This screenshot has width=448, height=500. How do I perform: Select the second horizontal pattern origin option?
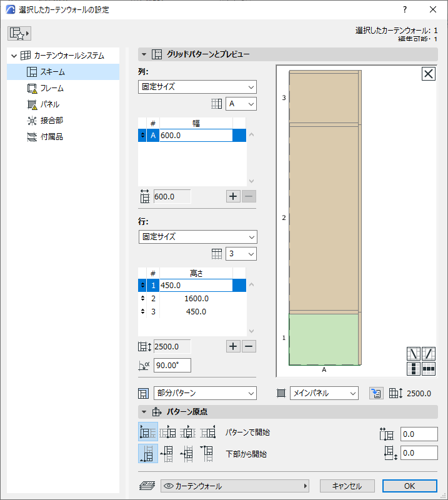[x=167, y=432]
